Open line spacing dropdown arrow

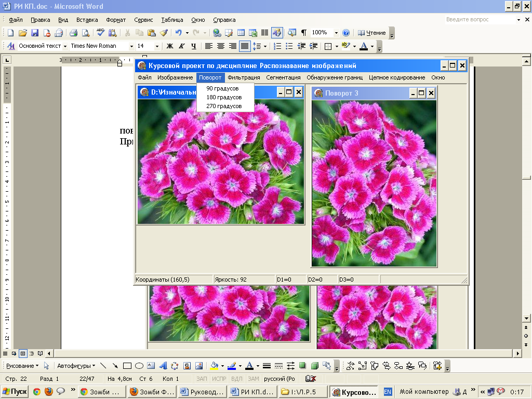265,46
